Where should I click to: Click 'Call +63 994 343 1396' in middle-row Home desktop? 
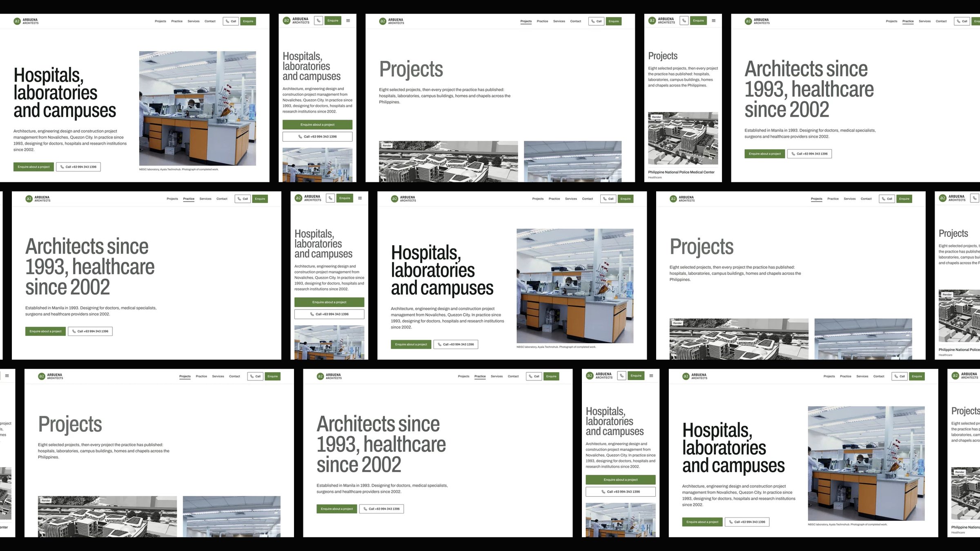click(456, 344)
